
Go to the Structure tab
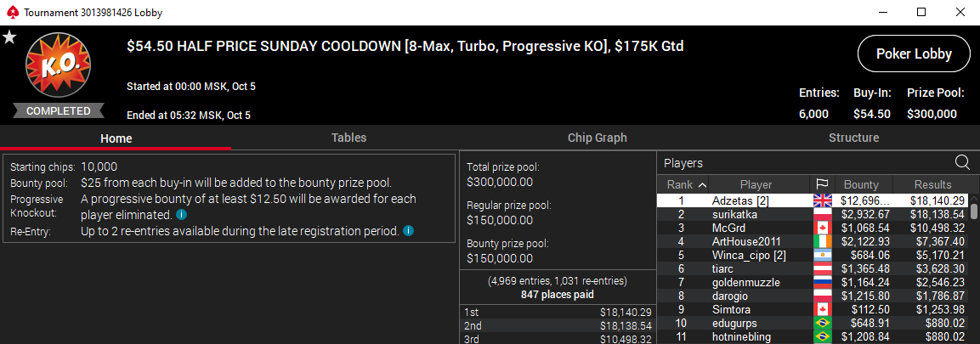click(853, 138)
